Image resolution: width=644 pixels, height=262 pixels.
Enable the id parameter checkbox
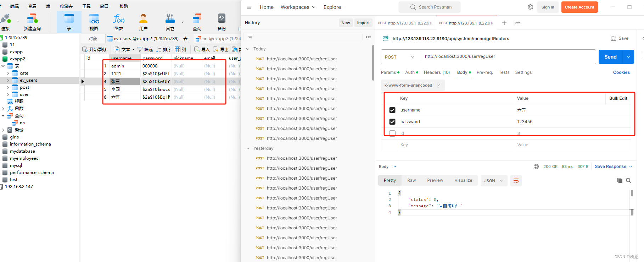pyautogui.click(x=392, y=133)
